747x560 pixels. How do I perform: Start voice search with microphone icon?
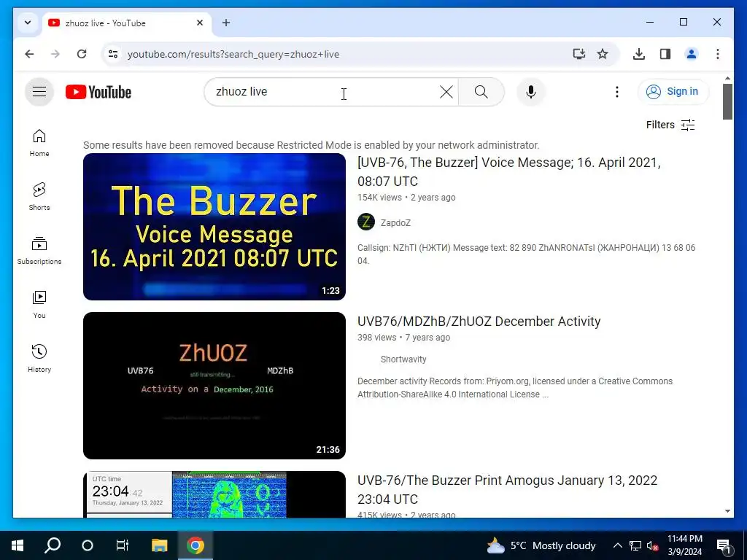531,91
